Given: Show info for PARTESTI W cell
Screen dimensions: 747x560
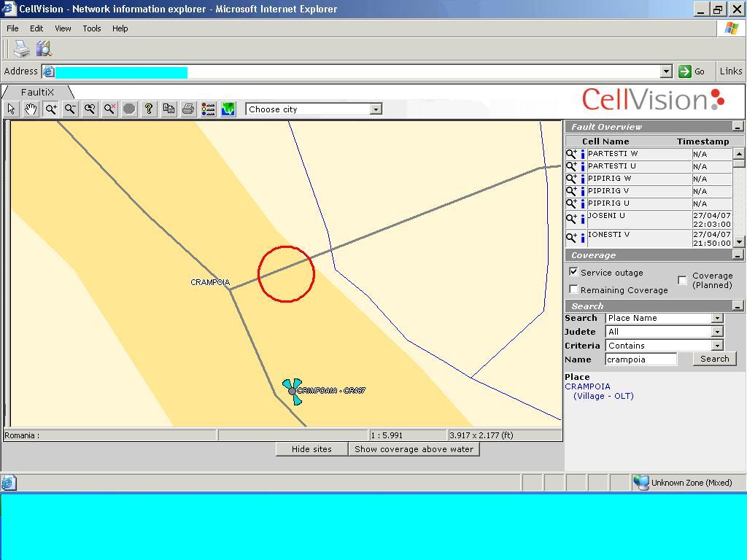Looking at the screenshot, I should point(583,155).
